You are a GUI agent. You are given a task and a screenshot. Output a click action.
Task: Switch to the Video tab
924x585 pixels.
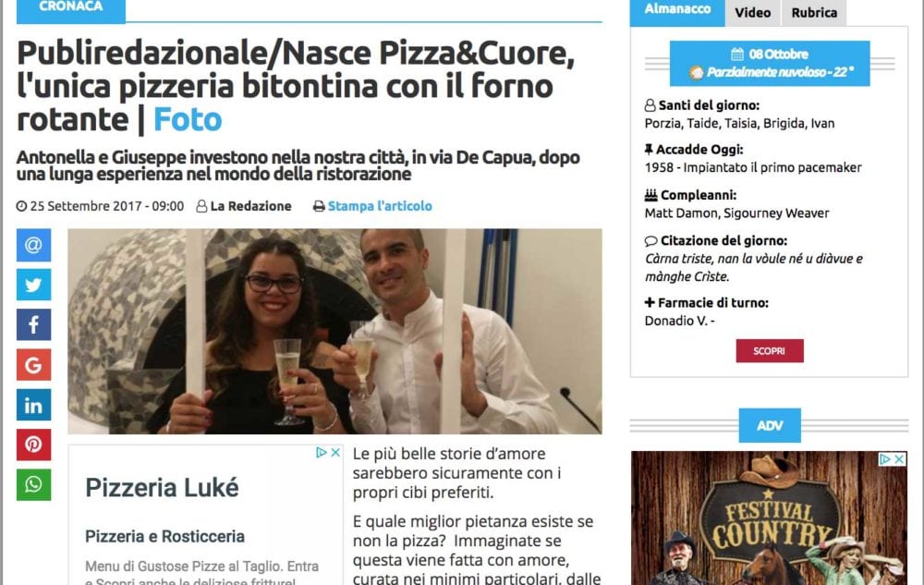752,12
